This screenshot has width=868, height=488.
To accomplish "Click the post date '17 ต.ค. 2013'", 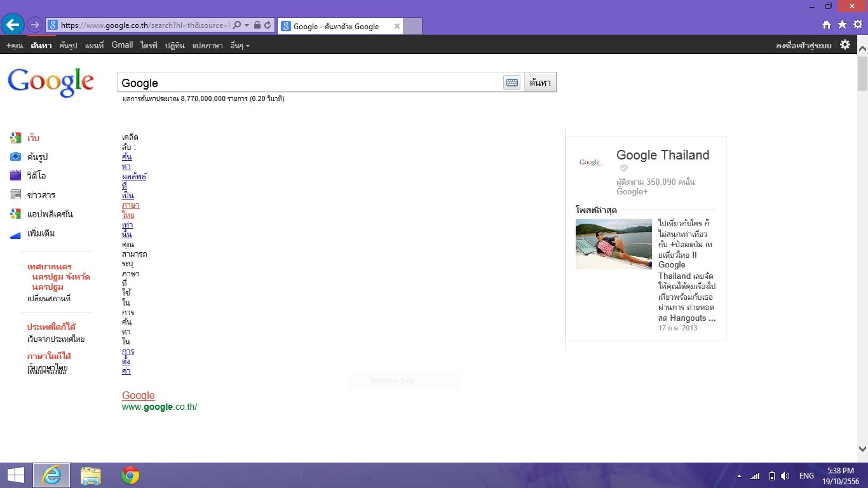I will point(678,328).
